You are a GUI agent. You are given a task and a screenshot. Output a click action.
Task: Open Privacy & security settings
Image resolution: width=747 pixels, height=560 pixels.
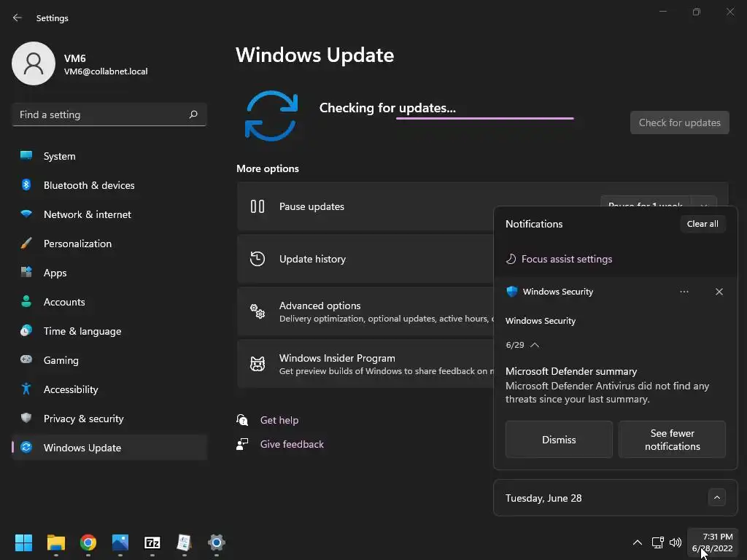[109, 419]
